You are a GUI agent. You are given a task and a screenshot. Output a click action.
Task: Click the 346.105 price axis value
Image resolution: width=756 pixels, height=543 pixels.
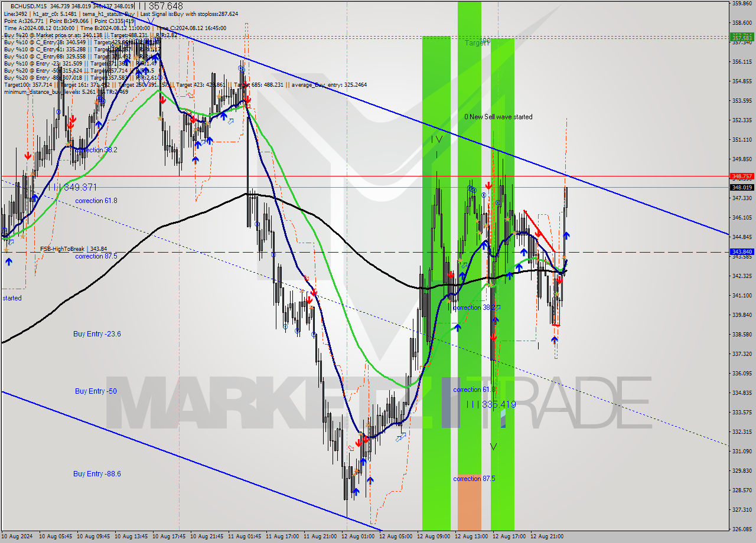(x=742, y=217)
